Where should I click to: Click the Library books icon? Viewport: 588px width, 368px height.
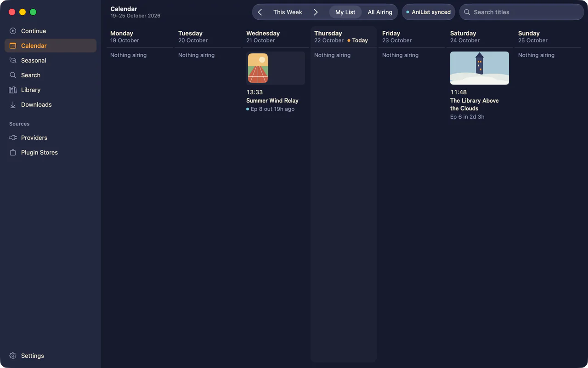pyautogui.click(x=13, y=90)
